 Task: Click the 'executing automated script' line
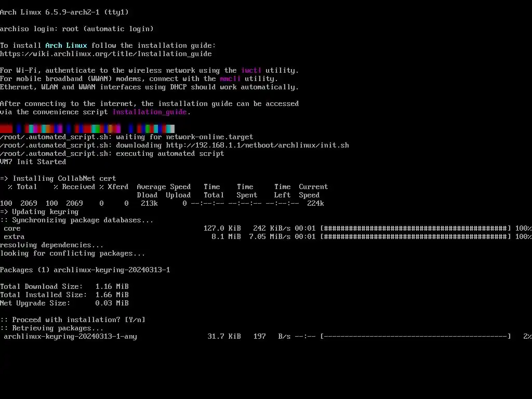click(112, 153)
